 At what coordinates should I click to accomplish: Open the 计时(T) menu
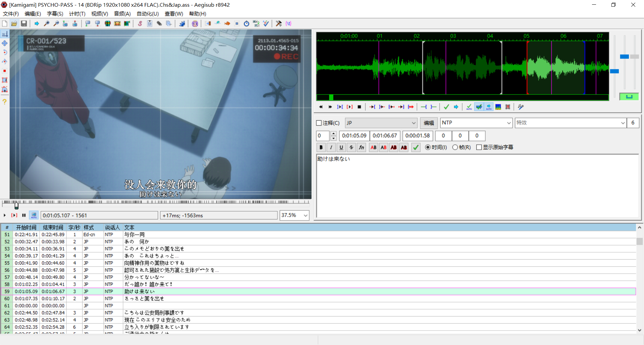pos(77,14)
